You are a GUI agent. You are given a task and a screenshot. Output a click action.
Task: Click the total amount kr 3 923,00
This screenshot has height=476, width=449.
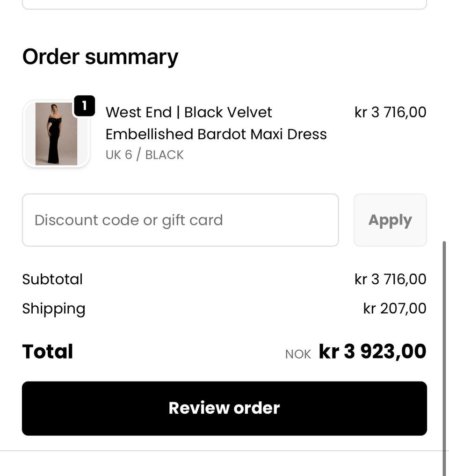(x=372, y=352)
